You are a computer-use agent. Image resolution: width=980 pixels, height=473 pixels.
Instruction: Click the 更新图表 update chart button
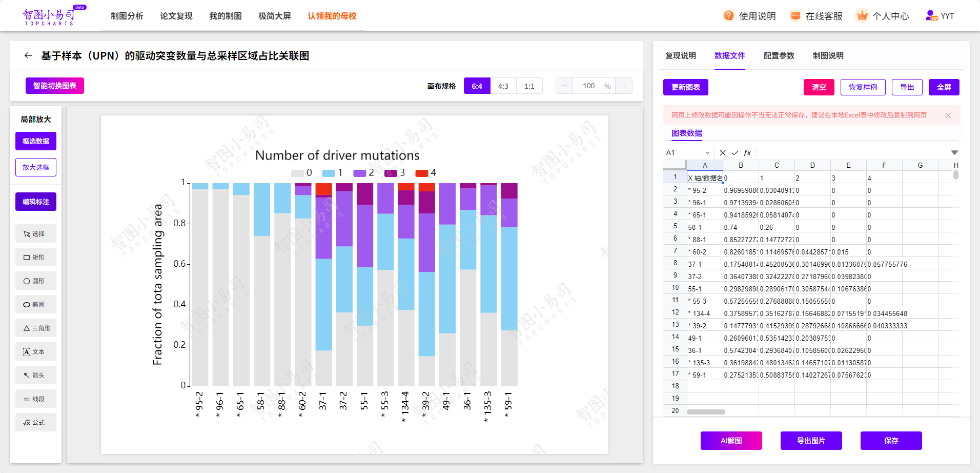(x=686, y=87)
